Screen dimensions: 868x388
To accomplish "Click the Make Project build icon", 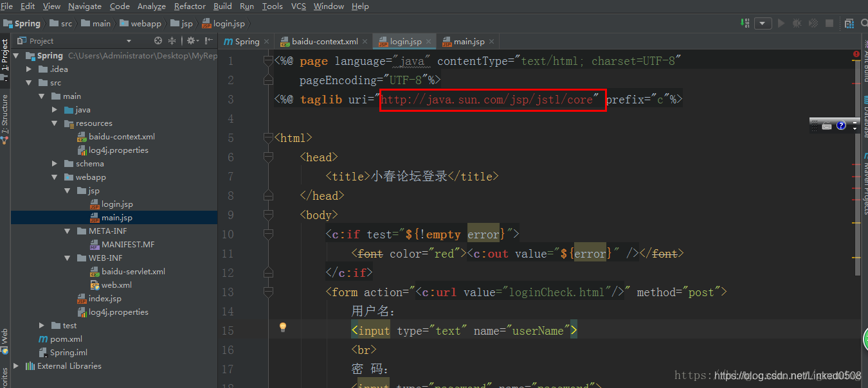I will point(745,23).
